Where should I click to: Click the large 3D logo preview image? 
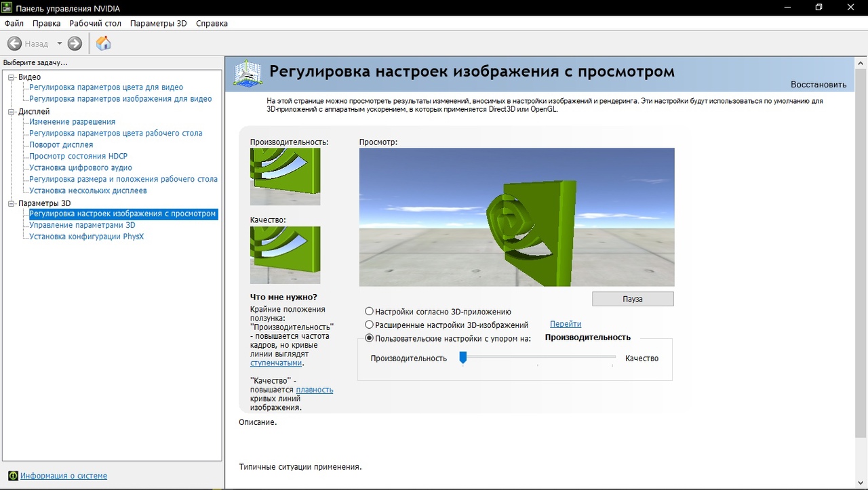517,217
